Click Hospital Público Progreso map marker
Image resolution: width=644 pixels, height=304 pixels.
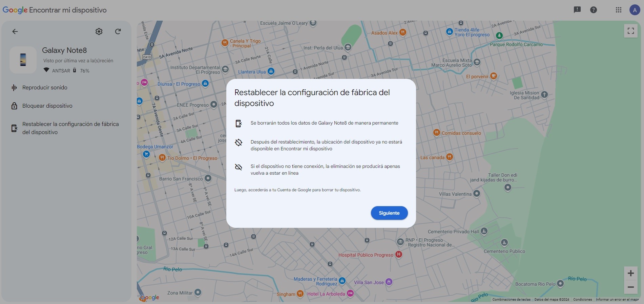pyautogui.click(x=399, y=254)
